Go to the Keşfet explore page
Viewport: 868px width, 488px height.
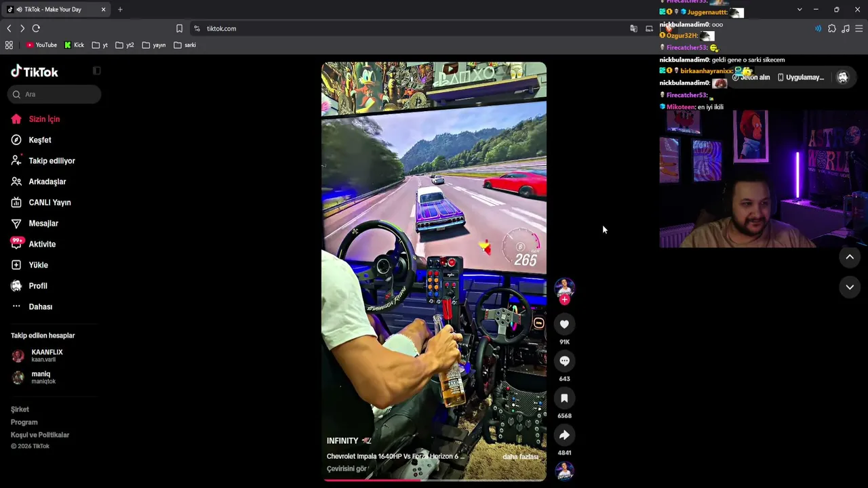tap(31, 140)
